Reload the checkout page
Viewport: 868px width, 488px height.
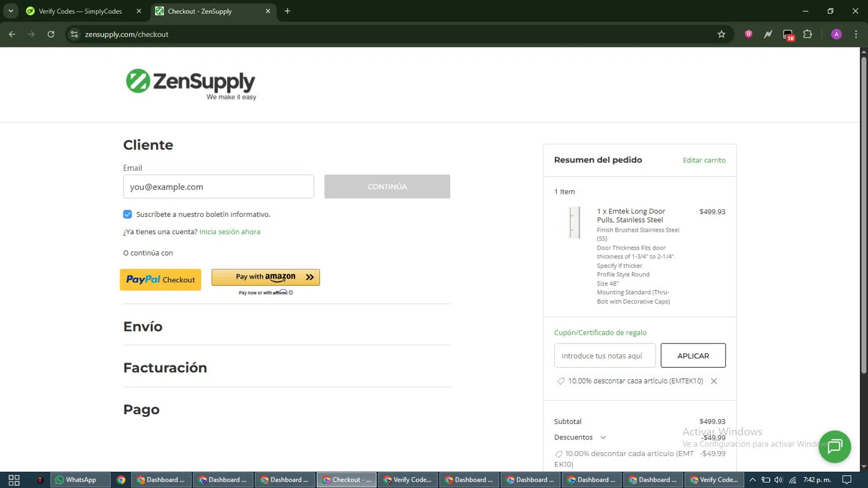[x=51, y=34]
